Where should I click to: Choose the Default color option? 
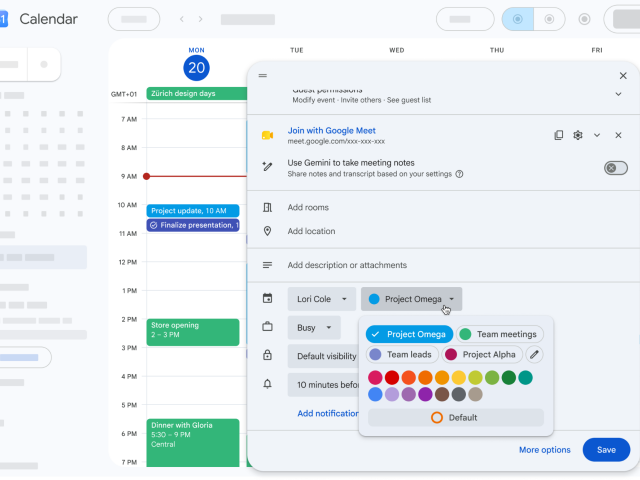point(456,418)
